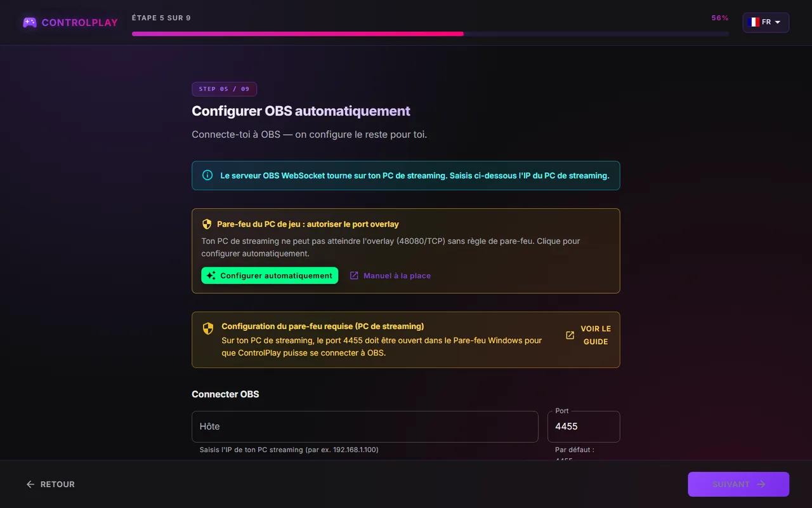Image resolution: width=812 pixels, height=508 pixels.
Task: Click the SUIVANT button
Action: click(x=738, y=484)
